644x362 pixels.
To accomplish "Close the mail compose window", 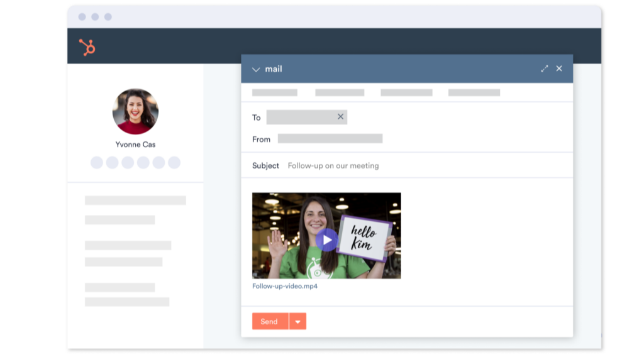I will 559,69.
